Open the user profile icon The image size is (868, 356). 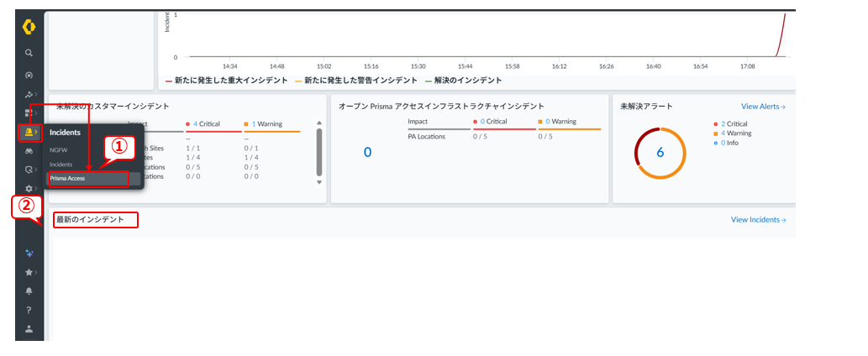coord(29,328)
